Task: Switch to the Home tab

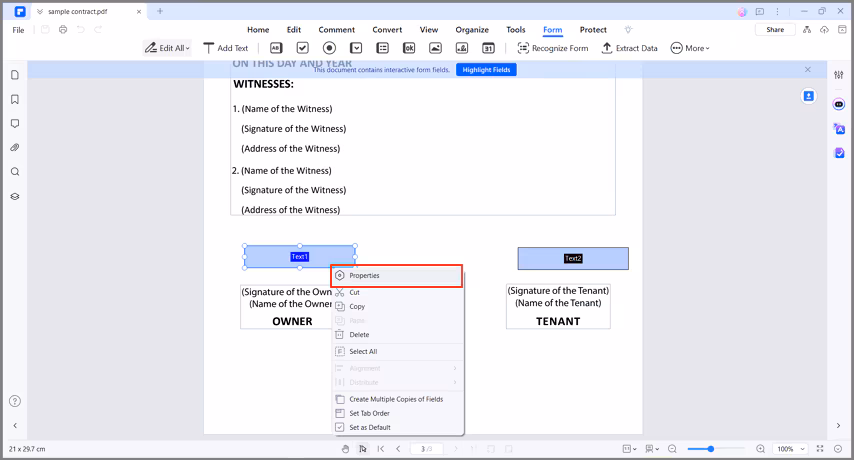Action: coord(258,30)
